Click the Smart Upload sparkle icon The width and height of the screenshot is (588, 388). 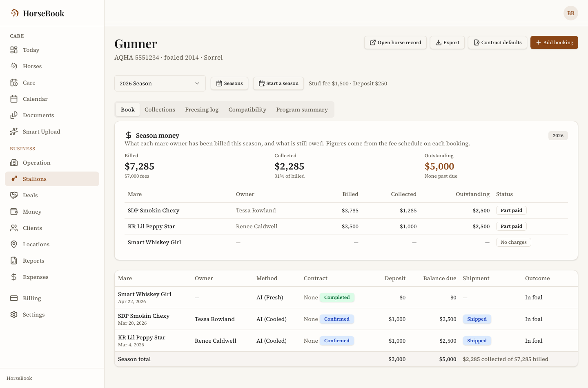point(14,132)
